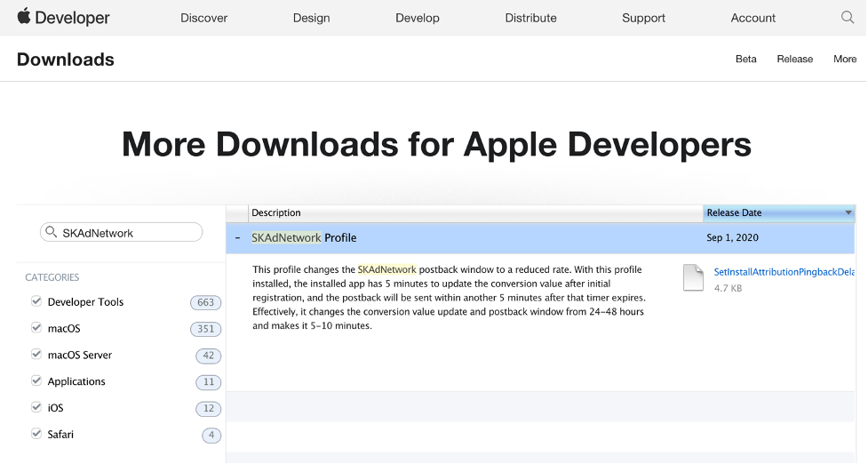Click the Description column header
Viewport: 868px width, 464px height.
276,213
